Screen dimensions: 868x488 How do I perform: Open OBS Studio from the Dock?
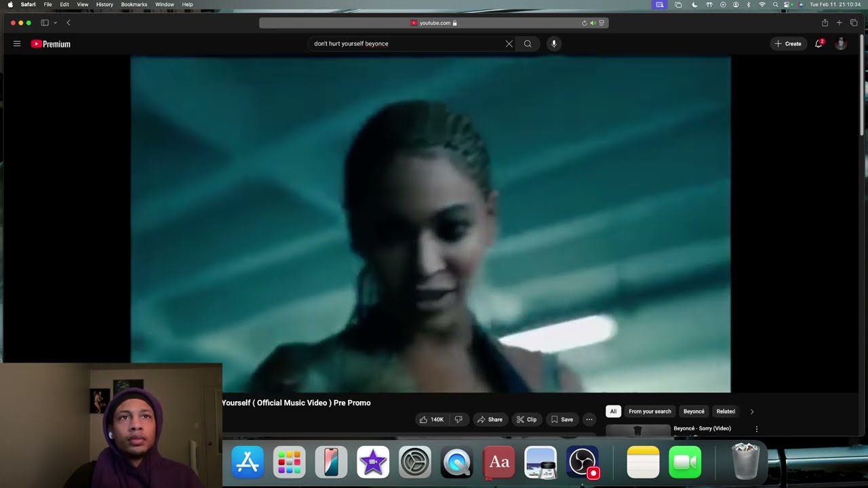coord(583,462)
